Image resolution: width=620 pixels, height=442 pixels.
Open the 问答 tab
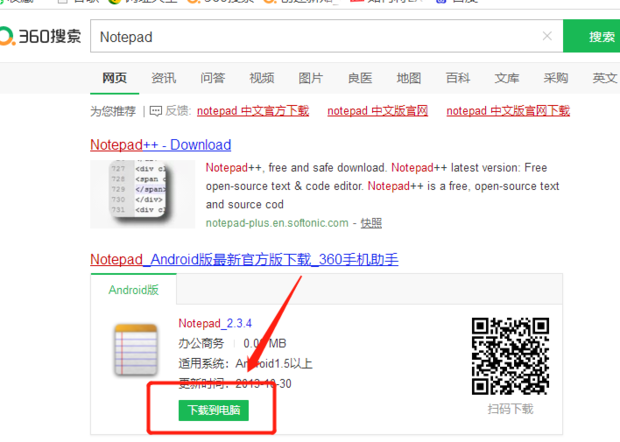click(x=212, y=78)
